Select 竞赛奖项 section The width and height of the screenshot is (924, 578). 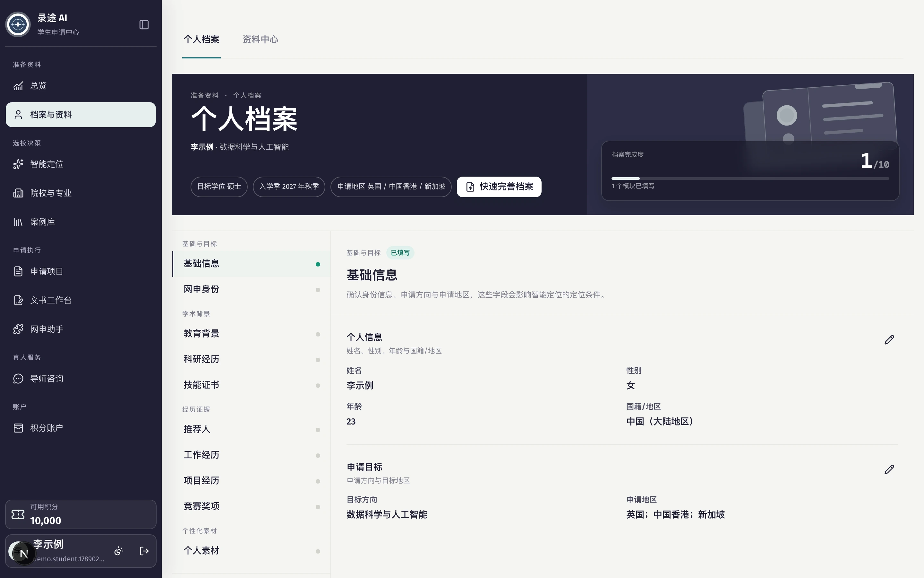coord(251,506)
